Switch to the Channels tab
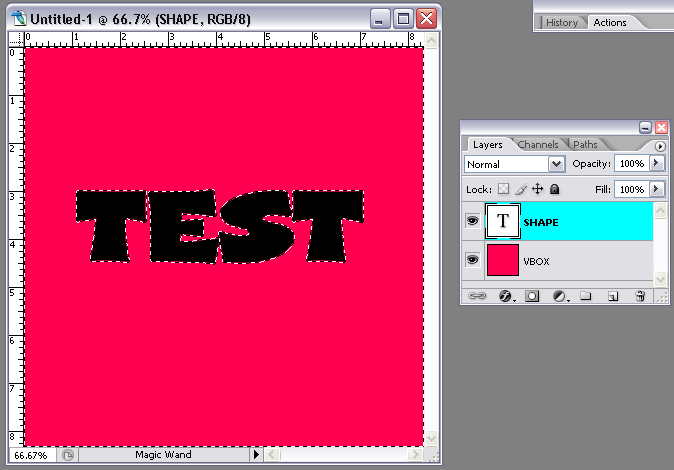The height and width of the screenshot is (470, 674). click(538, 144)
